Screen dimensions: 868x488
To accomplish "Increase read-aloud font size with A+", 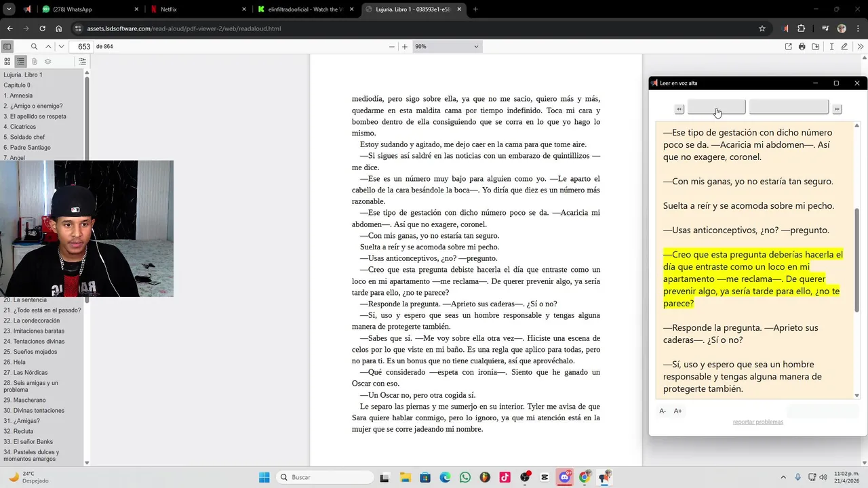I will pos(677,411).
